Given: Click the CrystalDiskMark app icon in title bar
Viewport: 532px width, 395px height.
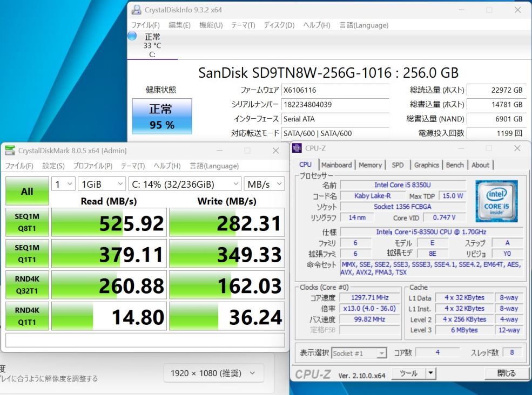Looking at the screenshot, I should [10, 151].
